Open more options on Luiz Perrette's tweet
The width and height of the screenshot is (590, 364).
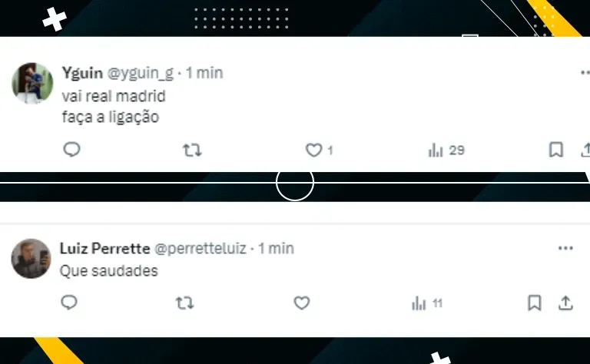(565, 248)
